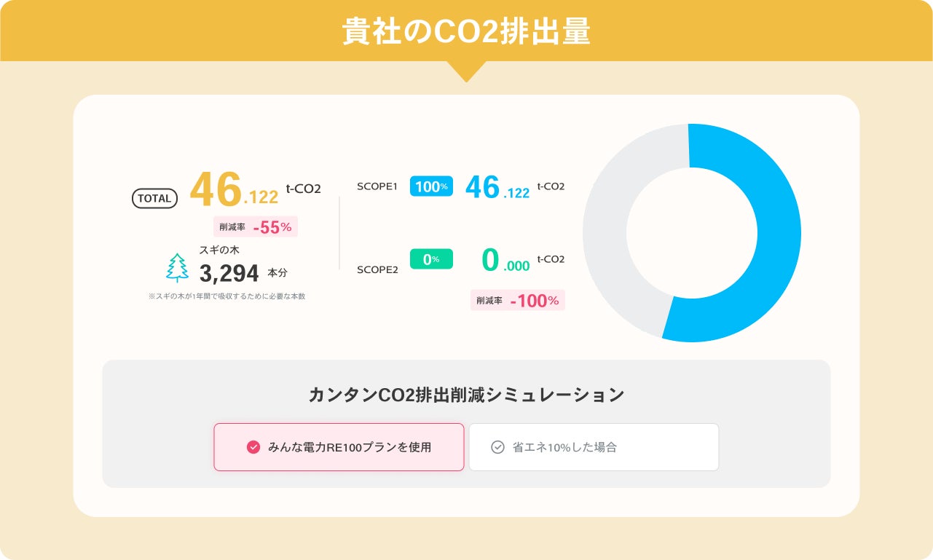Viewport: 933px width, 560px height.
Task: Click the total 46.122 t-CO2 value
Action: coord(235,191)
